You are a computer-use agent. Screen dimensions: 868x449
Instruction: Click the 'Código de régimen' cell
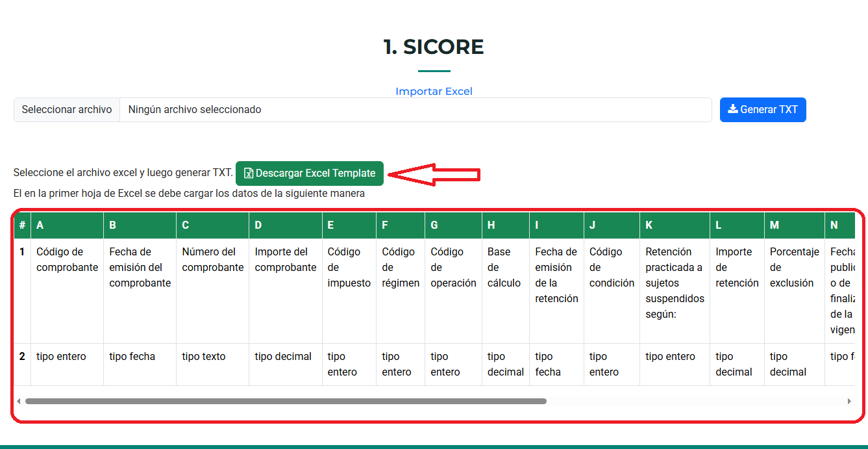[401, 291]
